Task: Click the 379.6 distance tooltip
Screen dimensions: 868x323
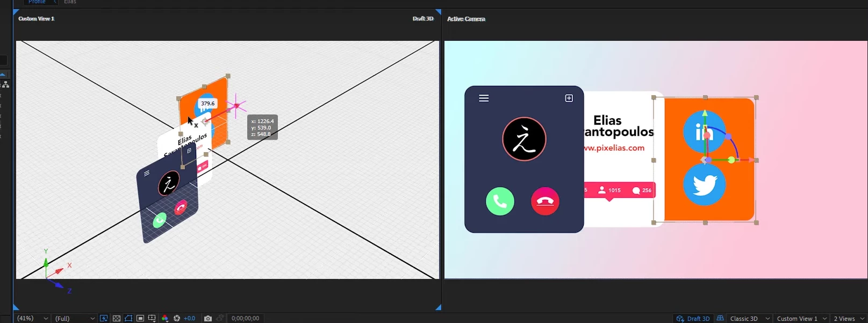Action: pyautogui.click(x=207, y=103)
